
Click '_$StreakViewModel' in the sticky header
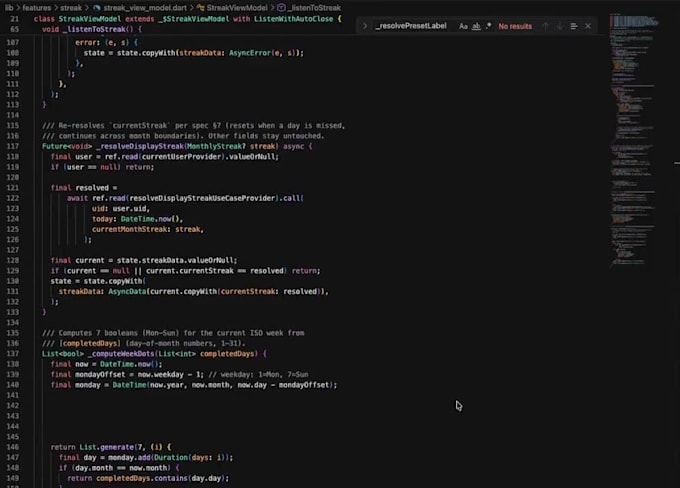tap(193, 19)
